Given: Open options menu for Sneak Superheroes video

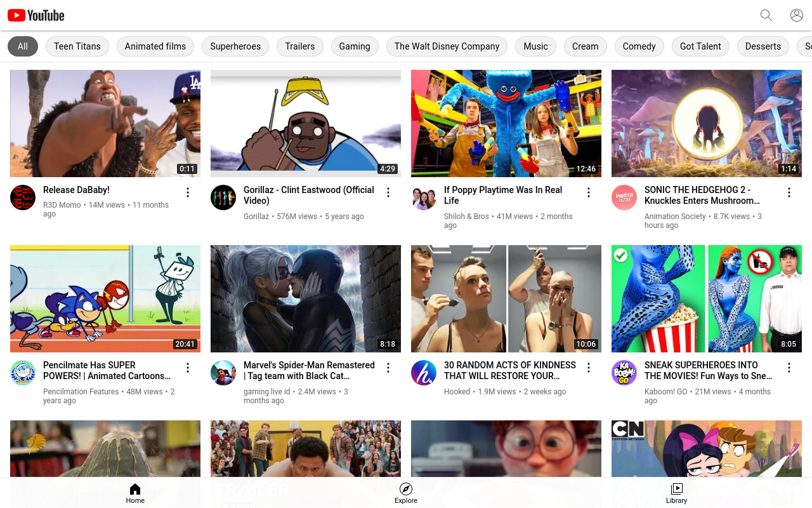Looking at the screenshot, I should pos(789,368).
